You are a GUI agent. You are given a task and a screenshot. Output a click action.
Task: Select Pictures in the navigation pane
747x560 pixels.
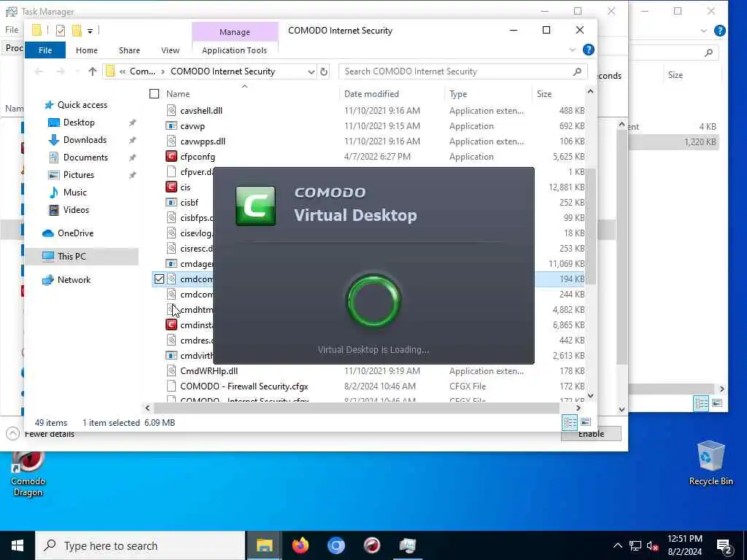click(79, 175)
